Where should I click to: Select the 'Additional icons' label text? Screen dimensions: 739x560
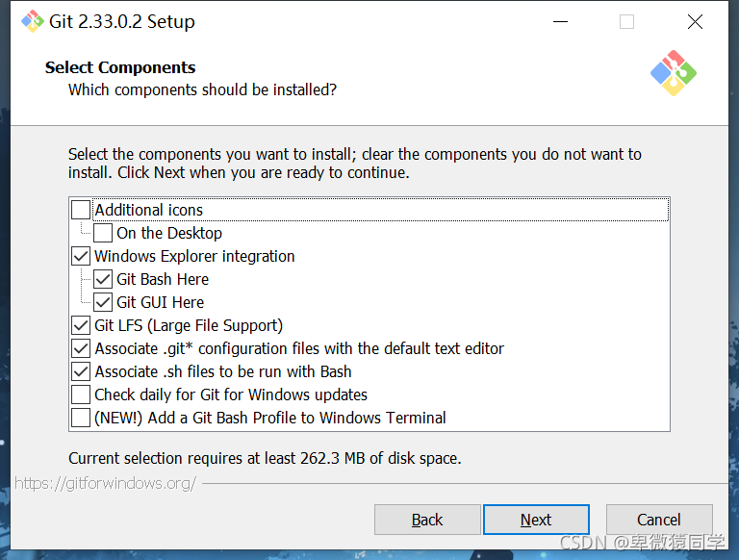click(x=149, y=210)
